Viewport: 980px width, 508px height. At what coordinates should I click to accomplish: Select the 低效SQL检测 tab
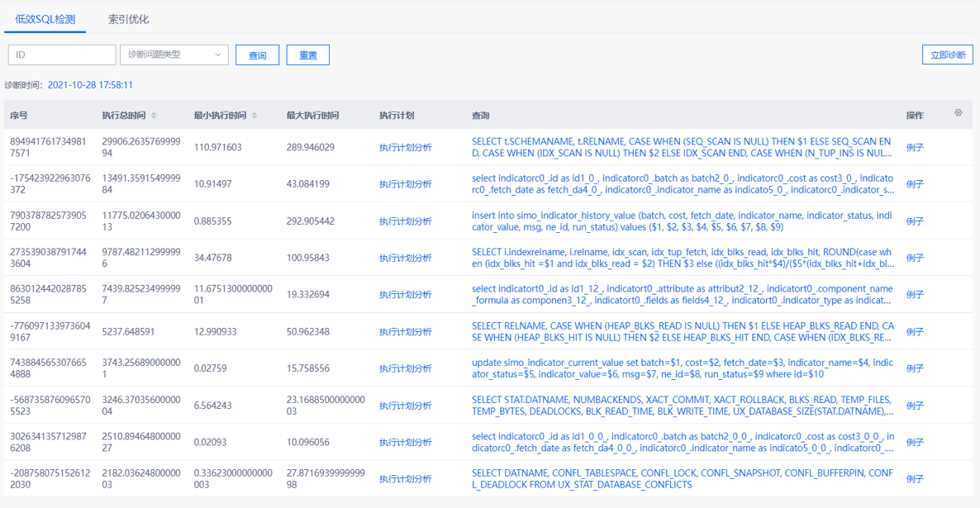coord(45,19)
